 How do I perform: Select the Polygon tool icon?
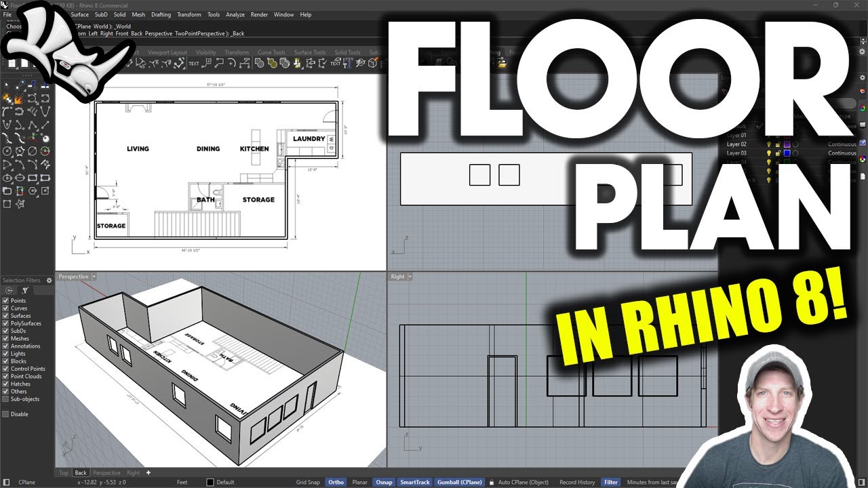32,191
